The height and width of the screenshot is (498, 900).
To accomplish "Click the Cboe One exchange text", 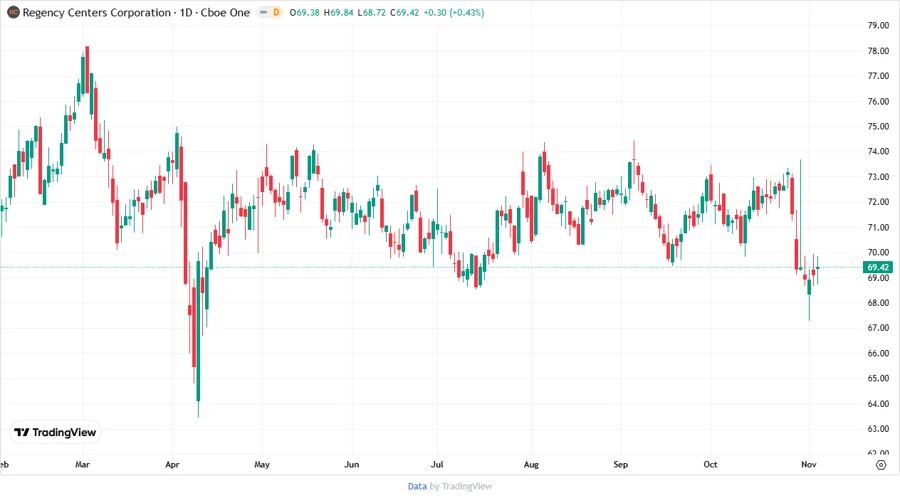I will (225, 12).
